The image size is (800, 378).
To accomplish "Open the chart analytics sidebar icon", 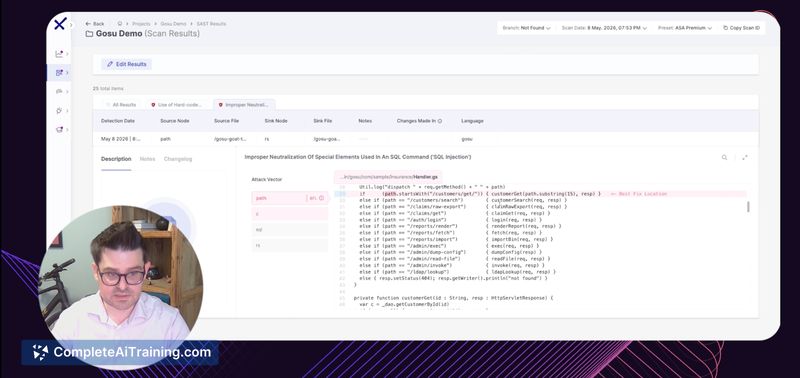I will click(x=59, y=54).
